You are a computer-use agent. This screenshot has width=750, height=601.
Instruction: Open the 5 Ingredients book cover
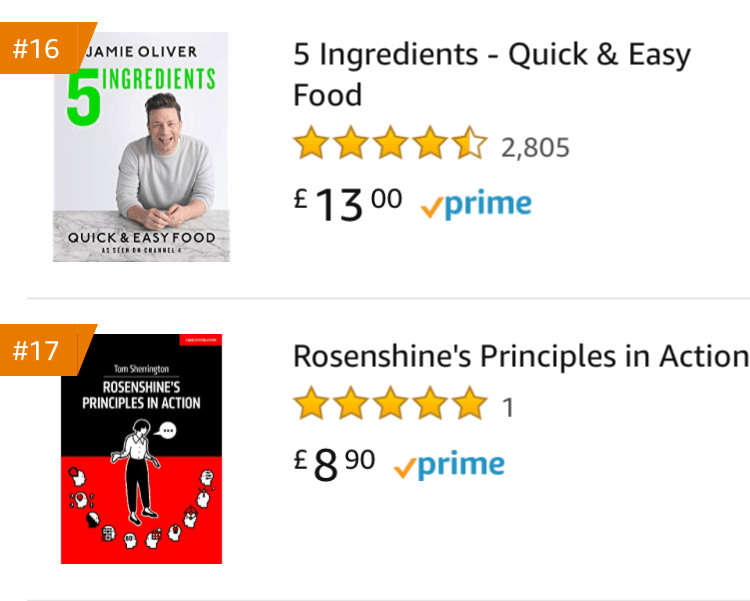tap(141, 147)
